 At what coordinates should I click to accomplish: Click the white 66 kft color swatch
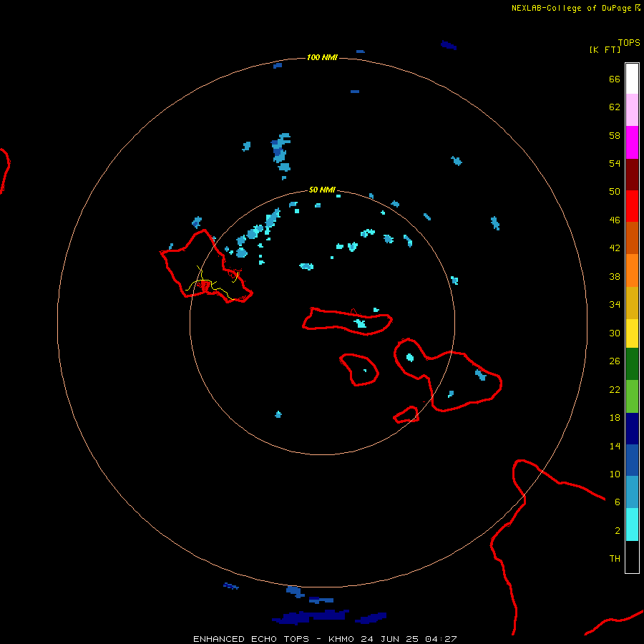[632, 79]
